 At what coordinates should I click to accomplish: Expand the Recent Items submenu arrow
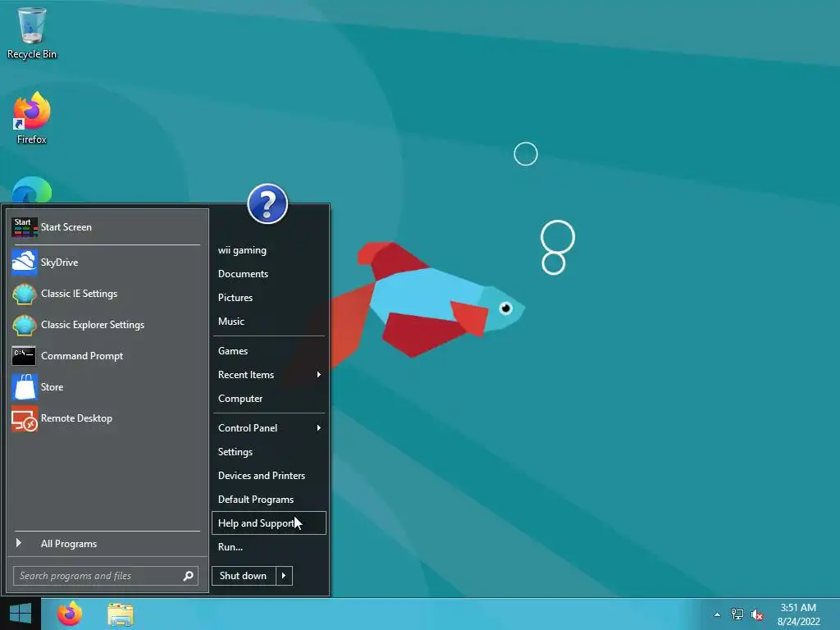319,374
